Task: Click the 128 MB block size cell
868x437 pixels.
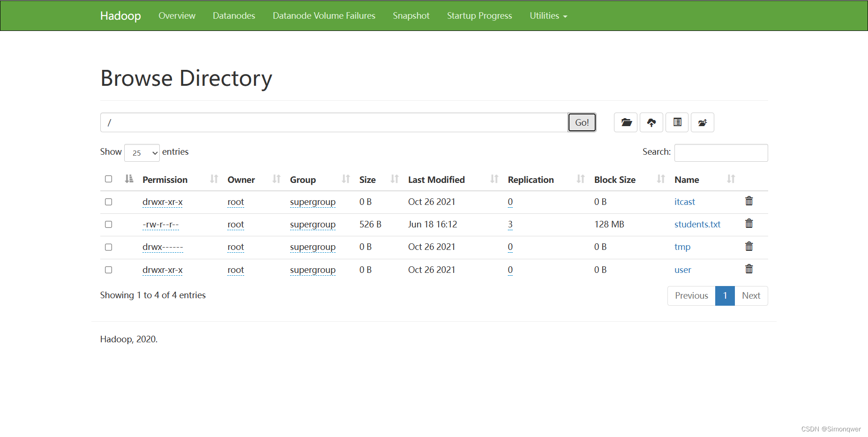Action: 609,224
